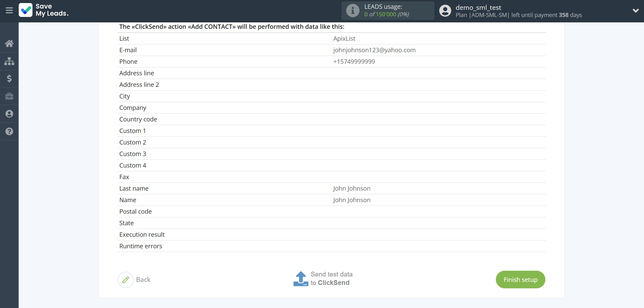Click the phone number +15749999999
644x308 pixels.
pyautogui.click(x=354, y=62)
